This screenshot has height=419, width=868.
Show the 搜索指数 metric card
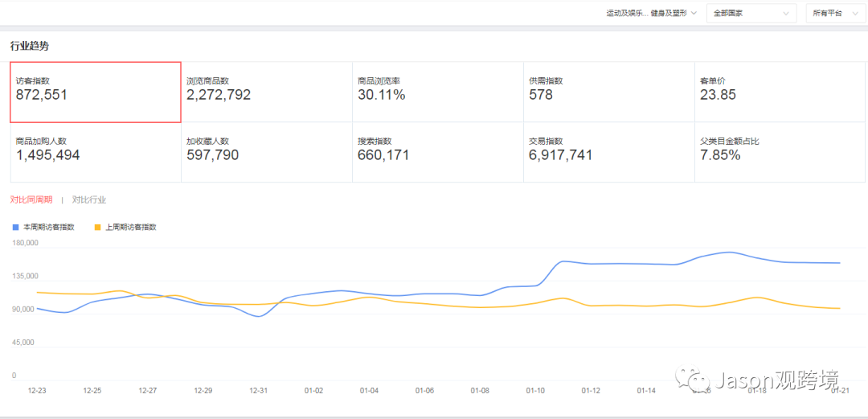[x=437, y=152]
